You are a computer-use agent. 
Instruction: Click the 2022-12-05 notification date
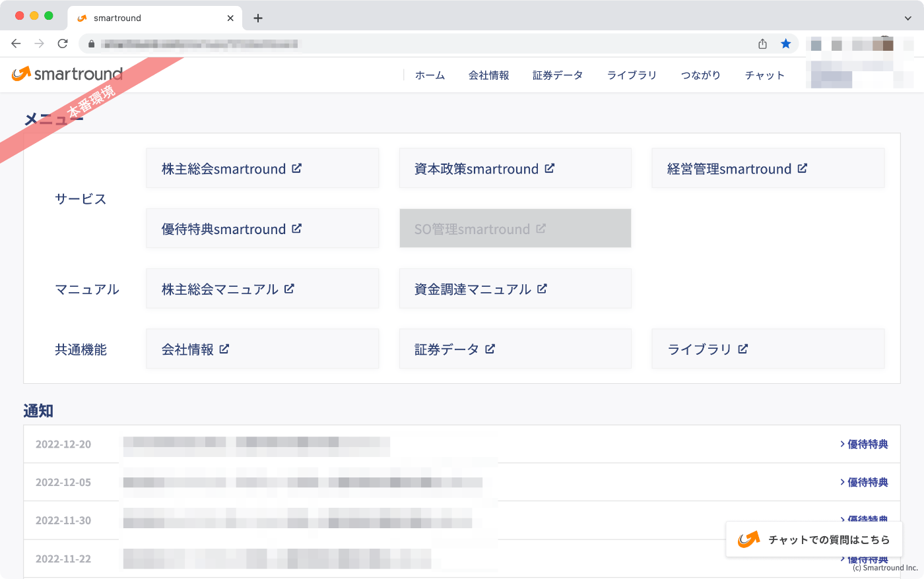click(63, 483)
